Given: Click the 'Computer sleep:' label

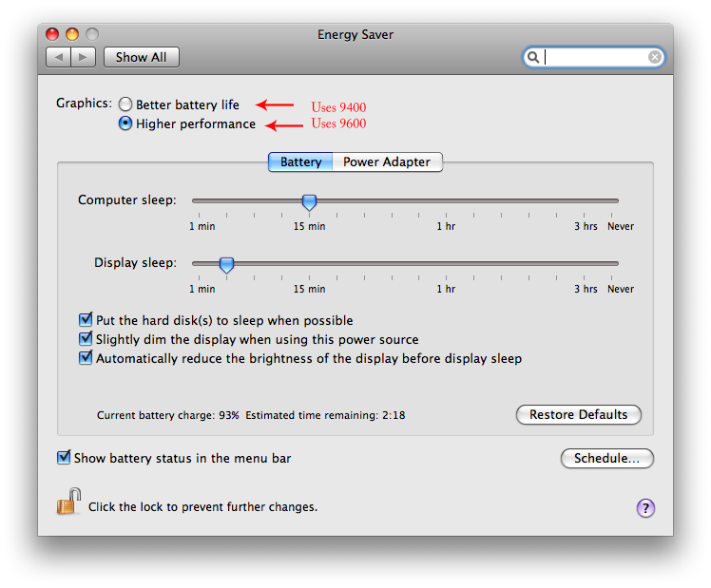Looking at the screenshot, I should [x=127, y=199].
